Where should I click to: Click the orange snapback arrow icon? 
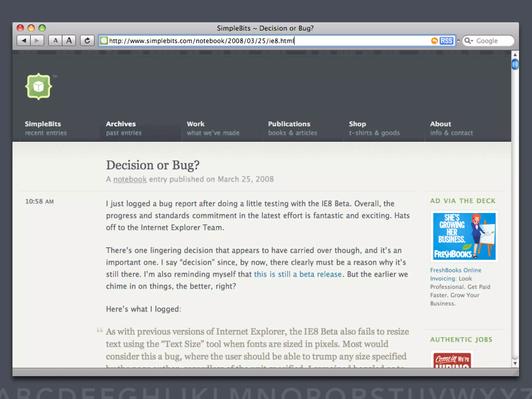[434, 41]
